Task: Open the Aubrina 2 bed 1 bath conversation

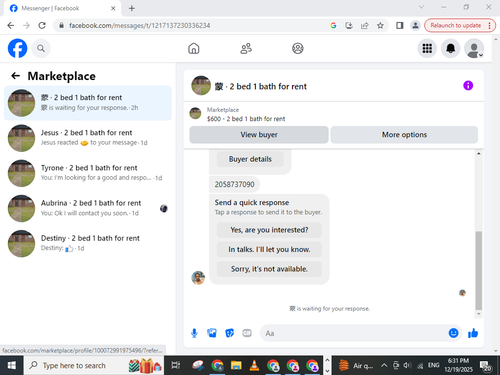Action: 88,208
